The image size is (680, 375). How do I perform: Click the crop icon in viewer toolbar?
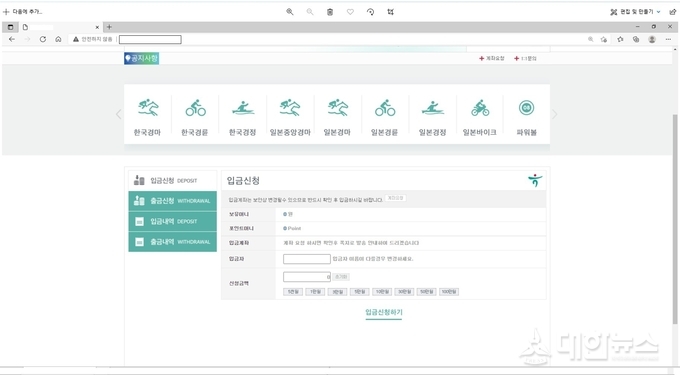[391, 12]
